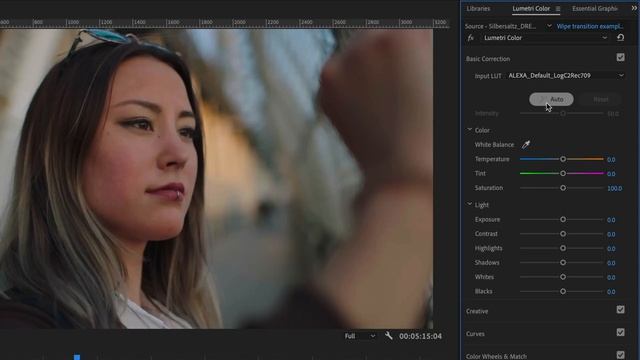
Task: Click the Source - Silbersaltz_DRE clip label
Action: point(500,26)
